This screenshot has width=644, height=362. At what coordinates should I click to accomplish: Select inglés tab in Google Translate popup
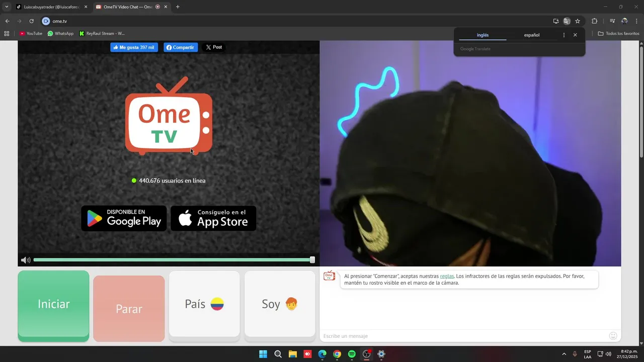click(482, 35)
